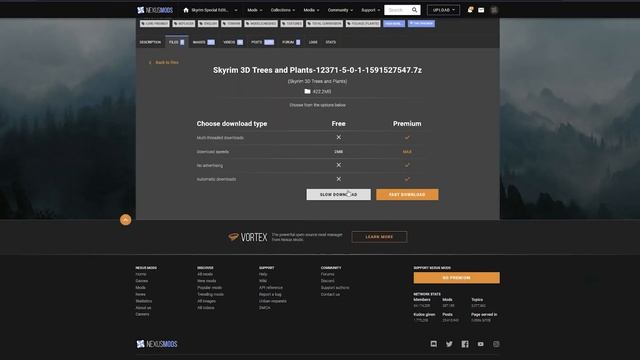Go back via Back to files link
Screen dimensions: 640x360
tap(164, 62)
